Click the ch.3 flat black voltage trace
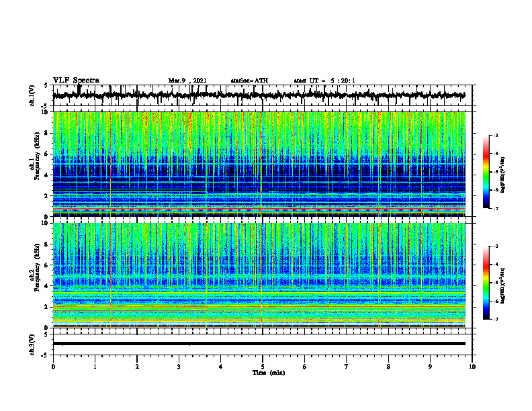The width and height of the screenshot is (532, 411). 259,344
